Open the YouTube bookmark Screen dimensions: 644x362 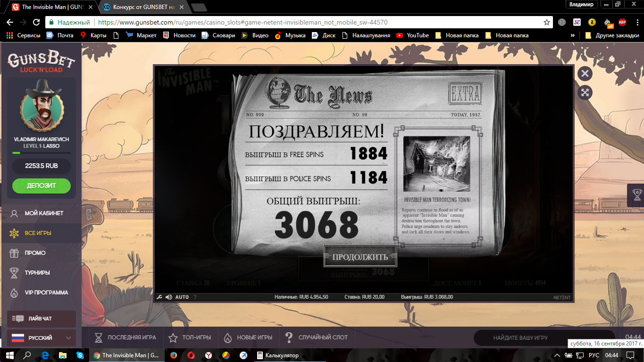pyautogui.click(x=413, y=35)
